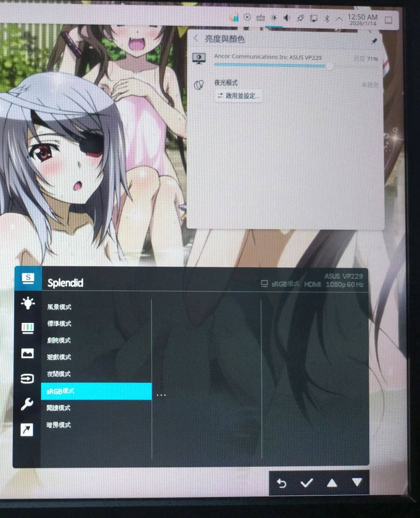The image size is (420, 518).
Task: Open System Setup wrench icon
Action: click(x=28, y=404)
